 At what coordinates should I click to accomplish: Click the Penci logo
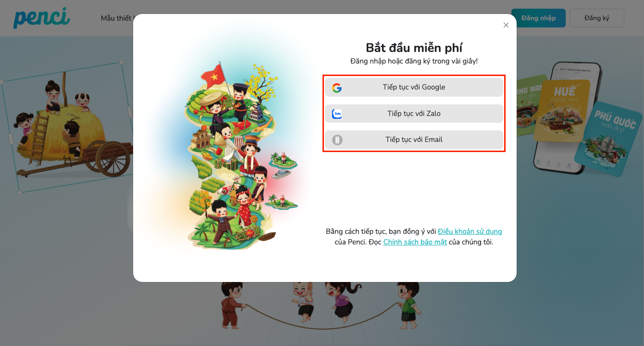click(42, 17)
